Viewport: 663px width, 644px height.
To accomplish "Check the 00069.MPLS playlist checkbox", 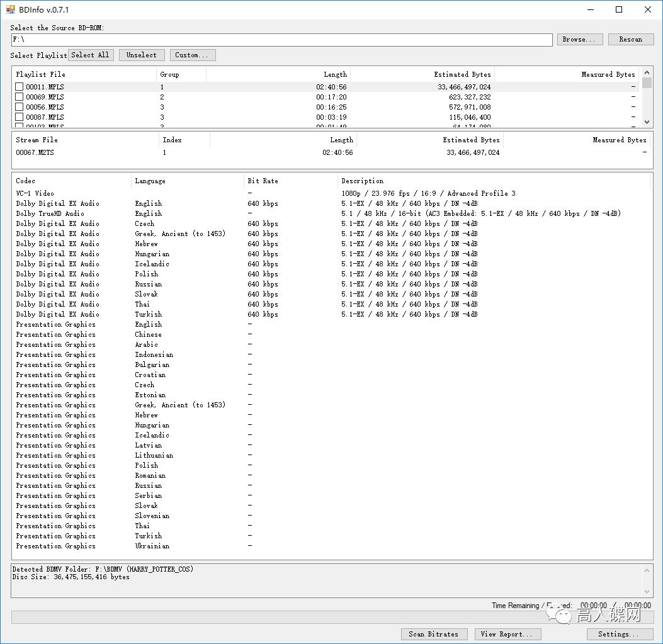I will pos(20,97).
